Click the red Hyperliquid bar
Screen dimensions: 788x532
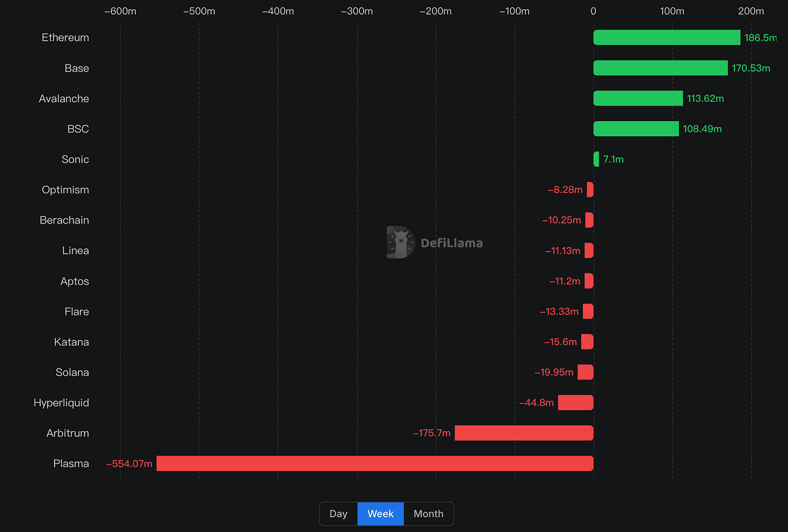576,403
